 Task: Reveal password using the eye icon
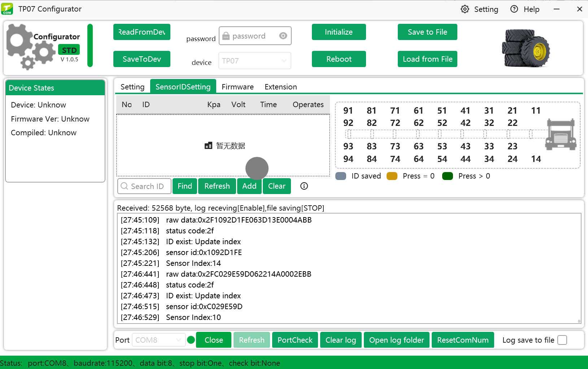coord(283,36)
